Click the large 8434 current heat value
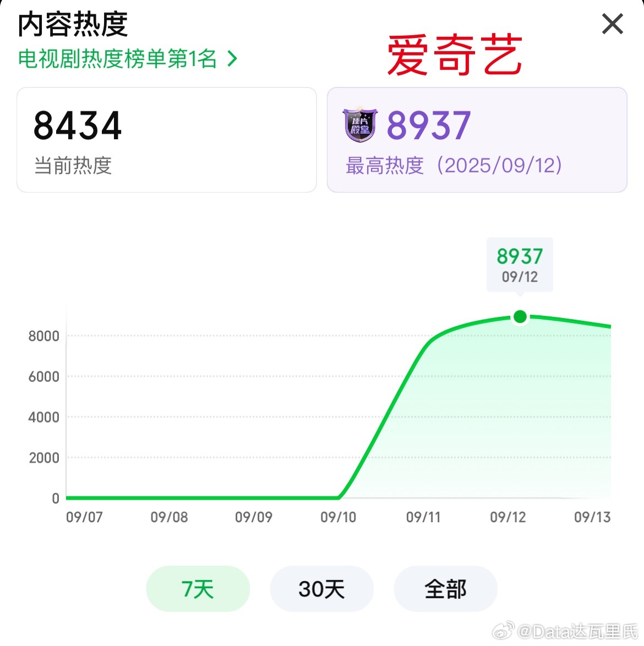This screenshot has width=644, height=646. click(78, 125)
